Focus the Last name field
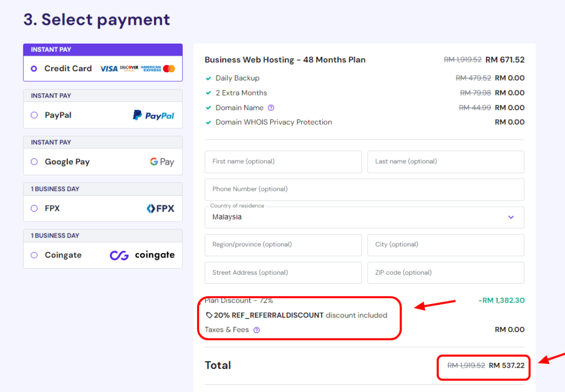Screen dimensions: 565x392 click(445, 162)
